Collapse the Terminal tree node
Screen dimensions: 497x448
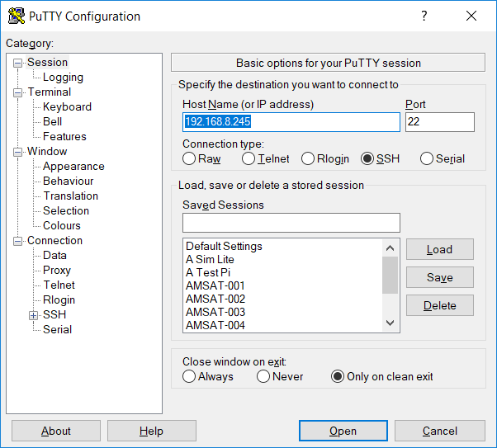pyautogui.click(x=18, y=92)
